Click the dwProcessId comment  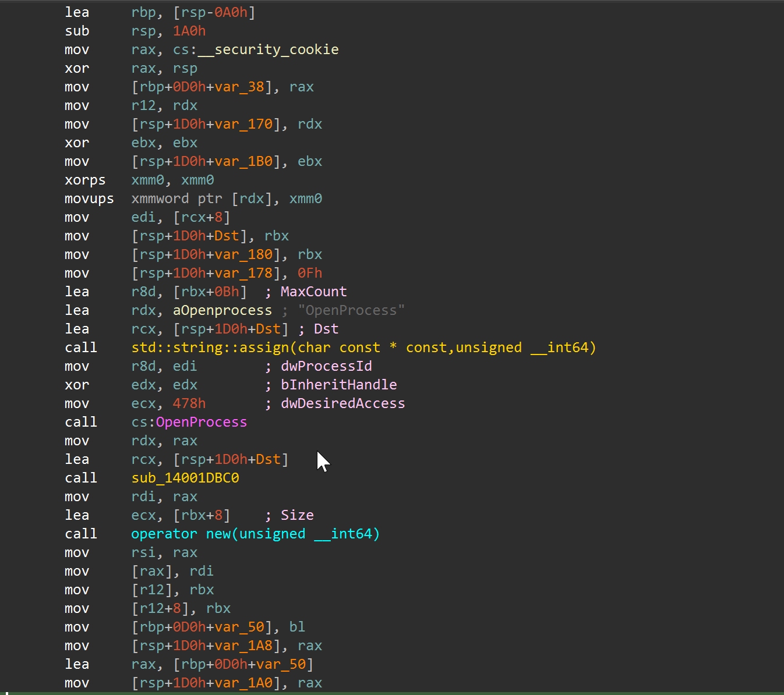click(326, 366)
